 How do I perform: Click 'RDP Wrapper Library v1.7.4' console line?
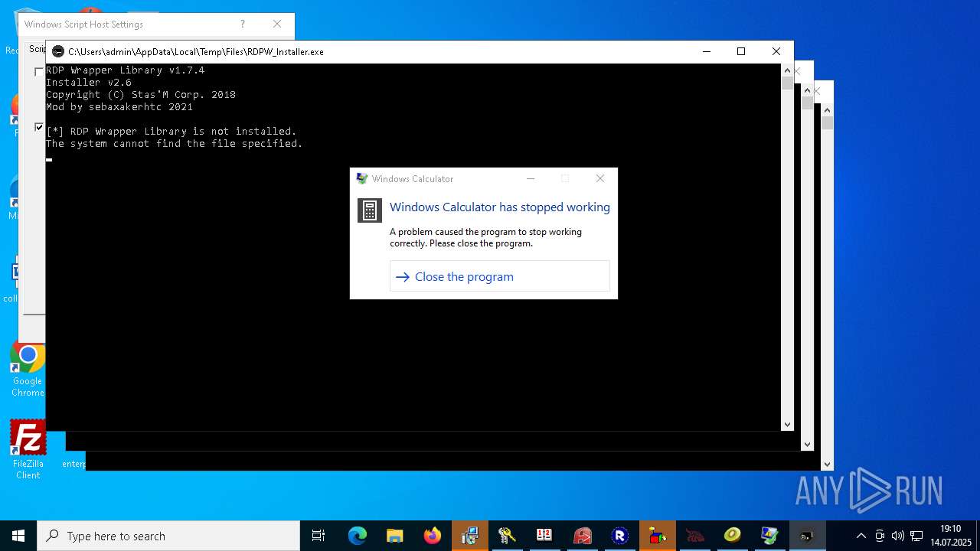(126, 70)
